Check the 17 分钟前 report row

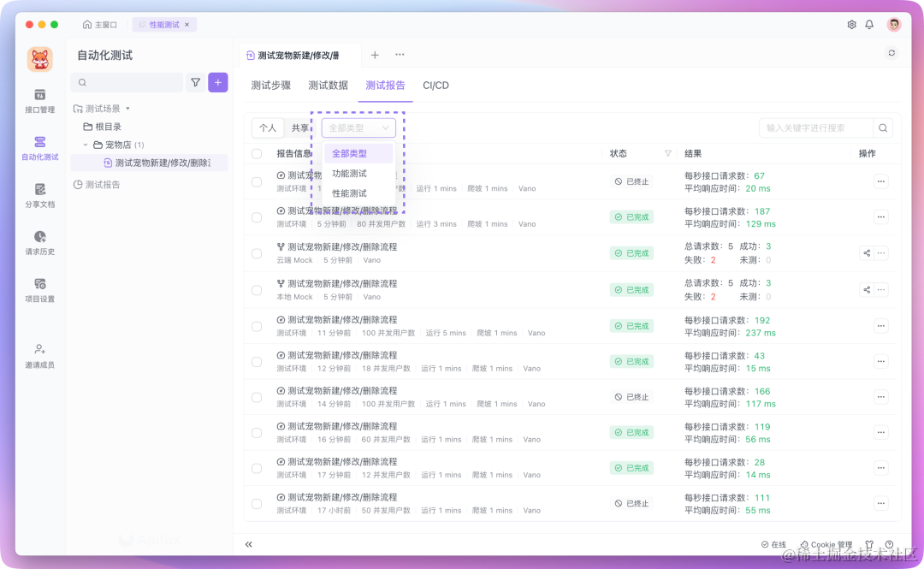[x=257, y=467]
